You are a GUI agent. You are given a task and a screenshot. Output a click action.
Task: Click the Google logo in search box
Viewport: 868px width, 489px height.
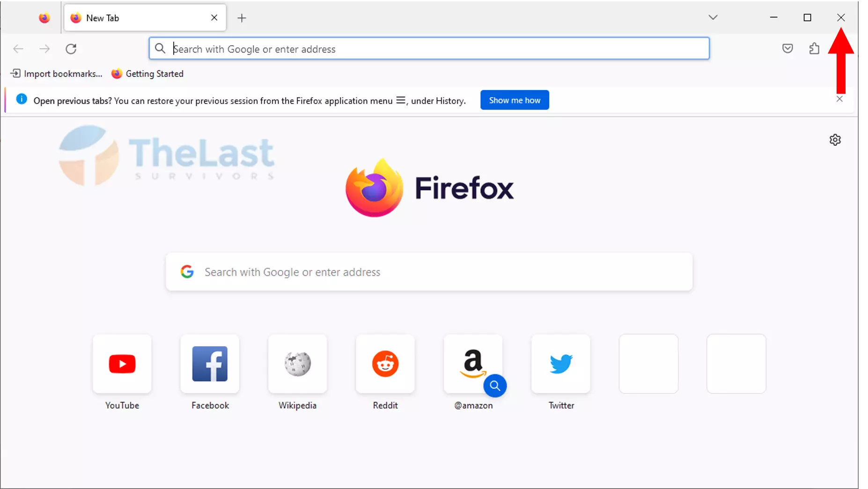pos(187,272)
